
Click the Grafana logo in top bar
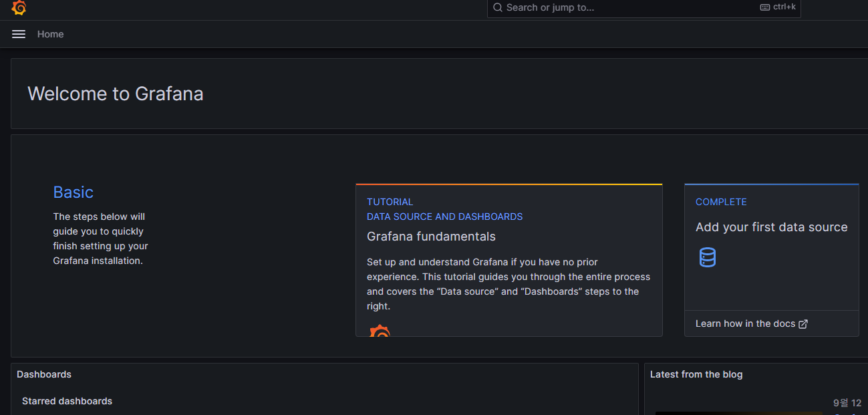coord(19,7)
